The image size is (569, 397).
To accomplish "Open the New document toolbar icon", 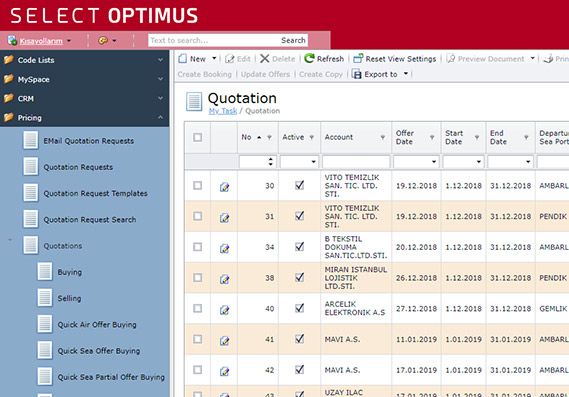I will pyautogui.click(x=183, y=59).
